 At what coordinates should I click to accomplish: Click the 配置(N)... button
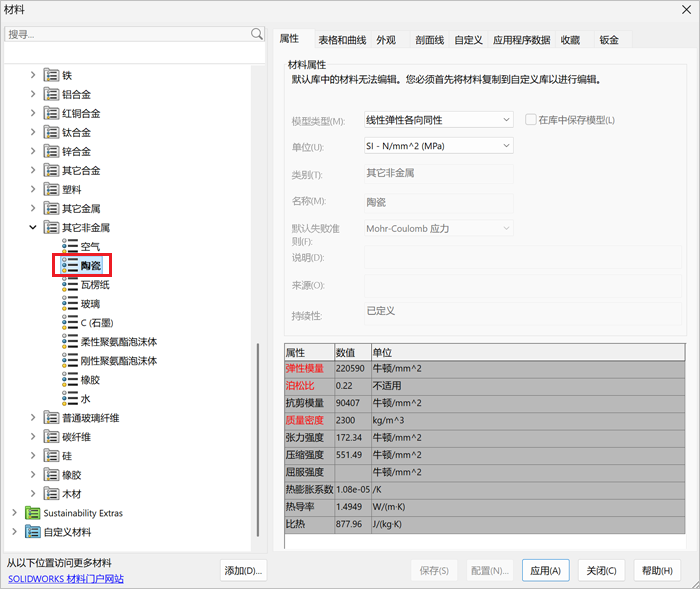pos(490,570)
